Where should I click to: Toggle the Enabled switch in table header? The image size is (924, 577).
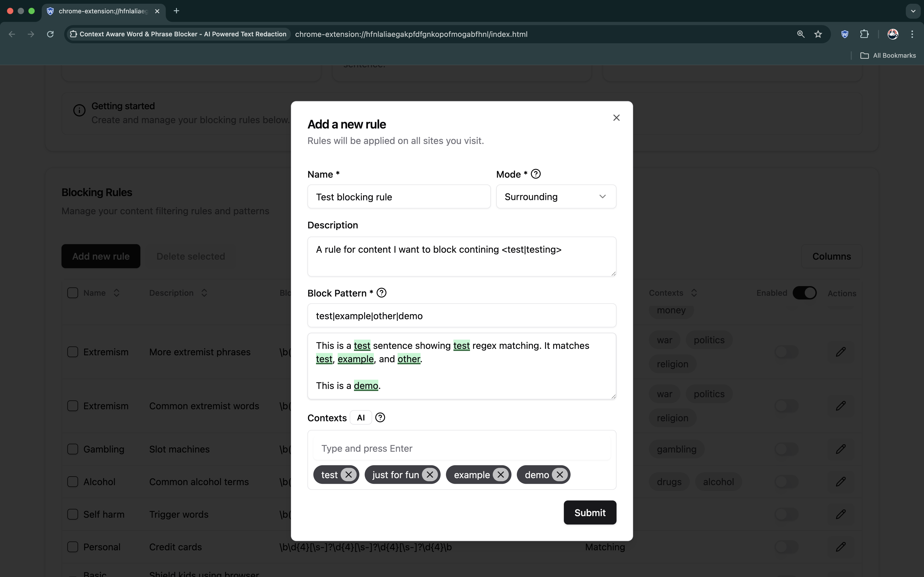(804, 293)
